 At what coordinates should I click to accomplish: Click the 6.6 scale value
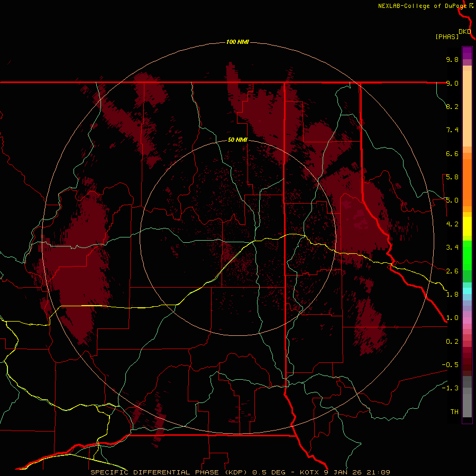point(452,153)
